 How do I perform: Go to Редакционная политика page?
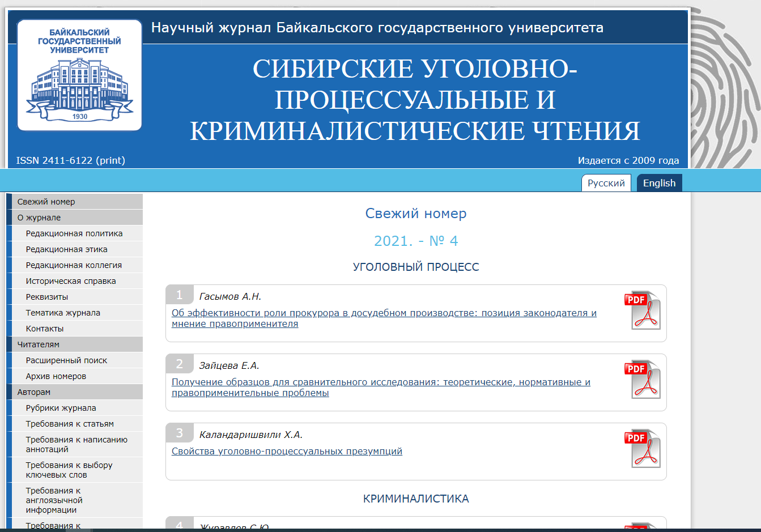74,233
